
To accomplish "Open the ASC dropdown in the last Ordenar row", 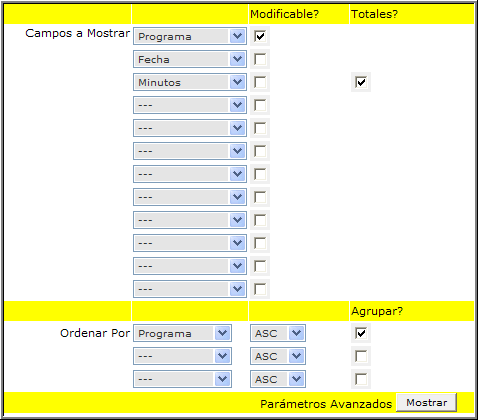I will 278,379.
